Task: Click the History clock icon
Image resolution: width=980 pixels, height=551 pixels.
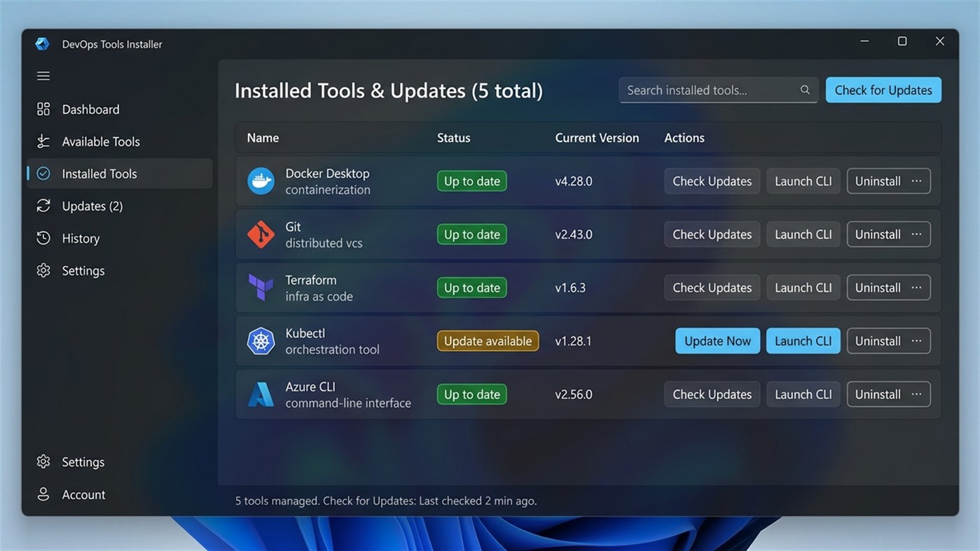Action: pos(43,238)
